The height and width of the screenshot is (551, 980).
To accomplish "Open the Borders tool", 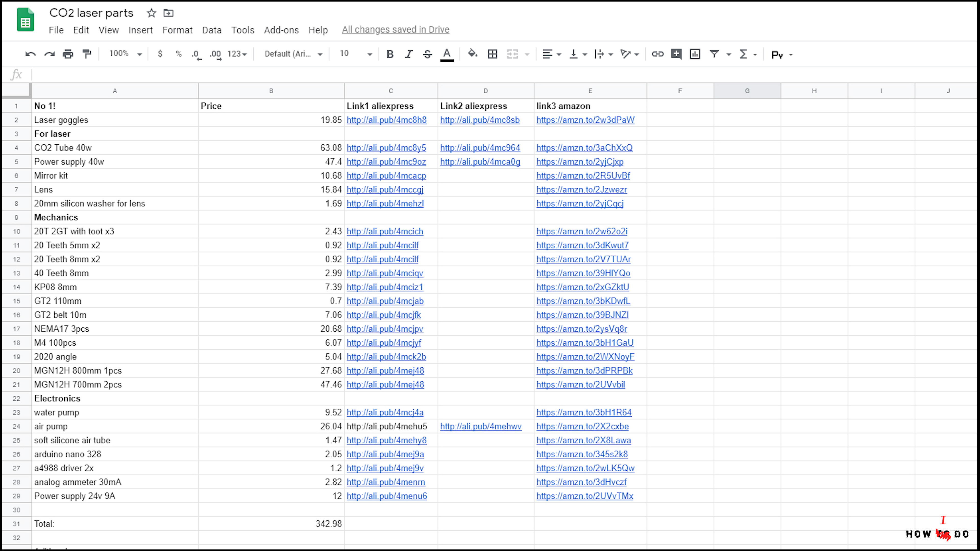I will click(492, 54).
